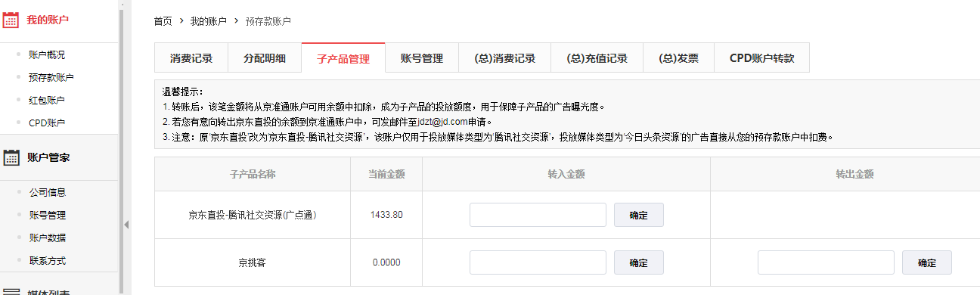Focus 转入金额 input for 京东直投

(538, 215)
